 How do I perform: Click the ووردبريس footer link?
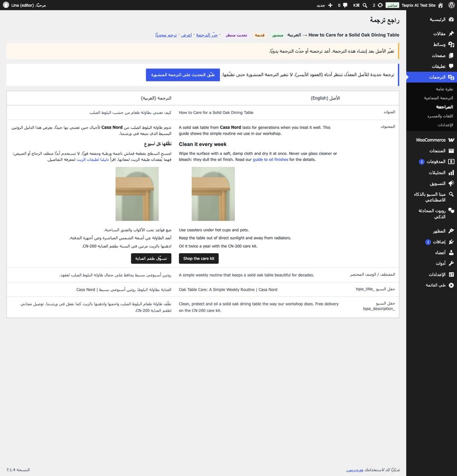coord(355,470)
